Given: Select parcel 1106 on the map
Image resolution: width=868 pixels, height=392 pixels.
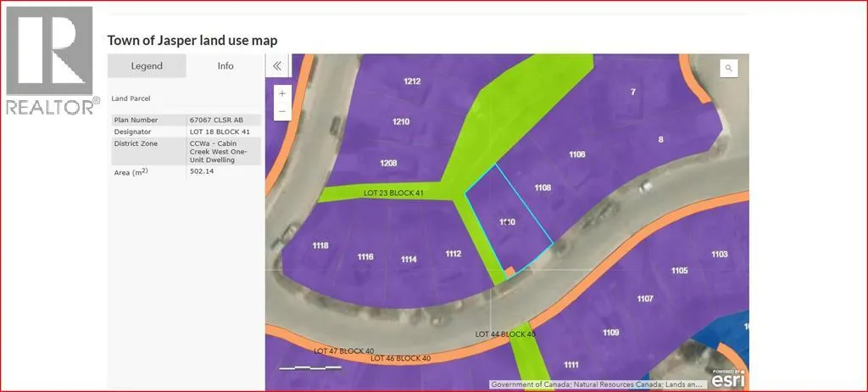Looking at the screenshot, I should tap(576, 154).
